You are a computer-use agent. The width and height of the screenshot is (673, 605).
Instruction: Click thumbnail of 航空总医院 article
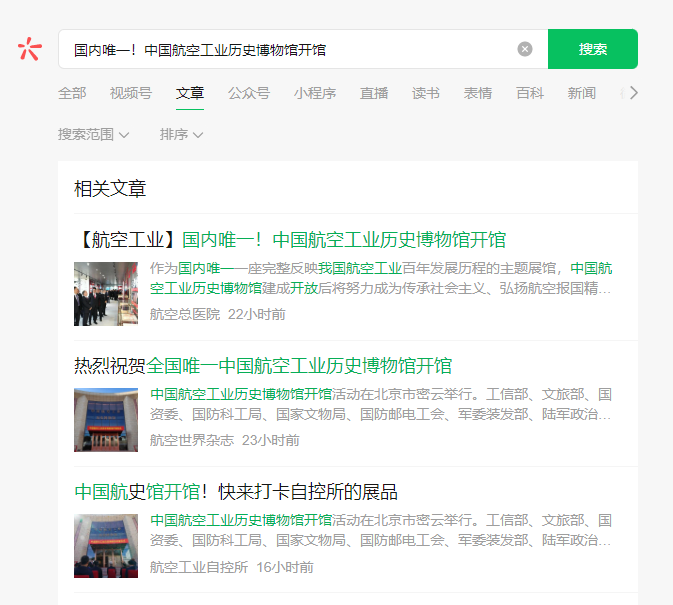[x=106, y=294]
